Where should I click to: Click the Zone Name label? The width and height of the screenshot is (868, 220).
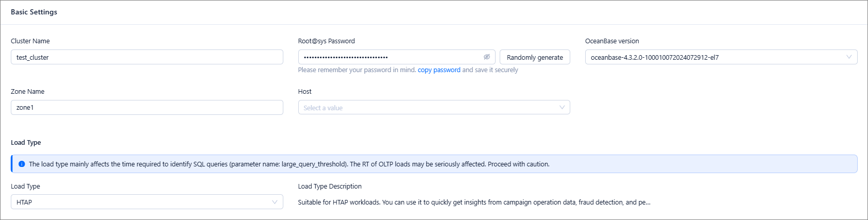coord(28,92)
